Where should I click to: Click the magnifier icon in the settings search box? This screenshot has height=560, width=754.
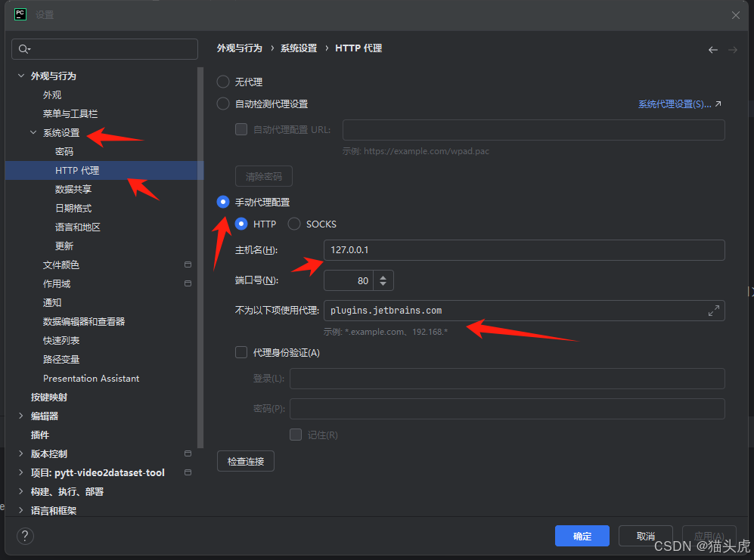tap(23, 48)
